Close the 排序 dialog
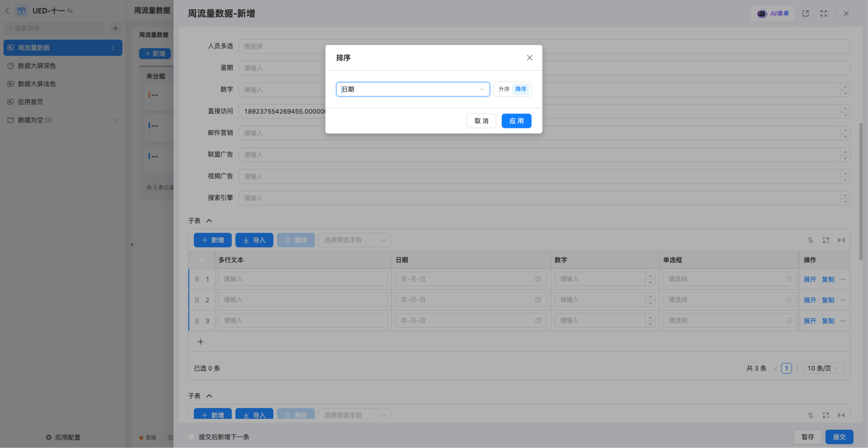The height and width of the screenshot is (448, 868). tap(529, 57)
